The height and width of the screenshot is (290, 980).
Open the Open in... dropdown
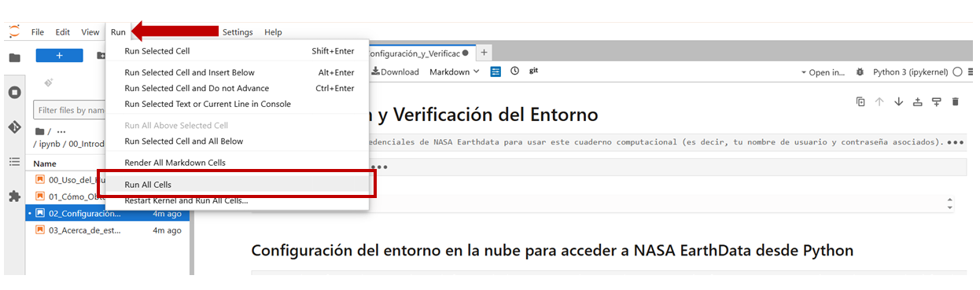click(x=823, y=72)
